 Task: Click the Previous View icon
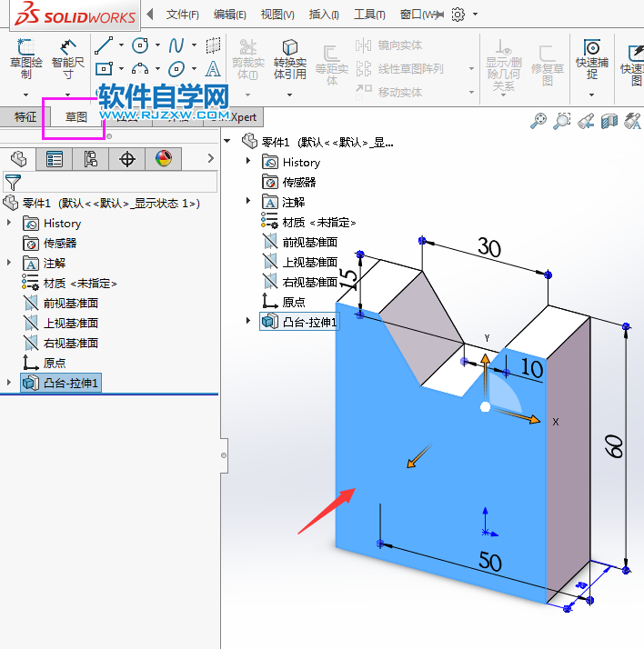pyautogui.click(x=586, y=121)
